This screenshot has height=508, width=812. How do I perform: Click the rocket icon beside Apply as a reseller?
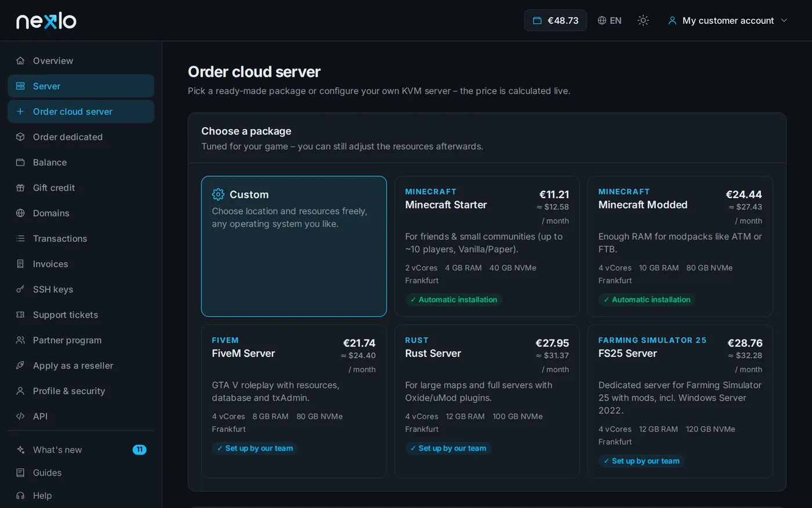click(20, 366)
